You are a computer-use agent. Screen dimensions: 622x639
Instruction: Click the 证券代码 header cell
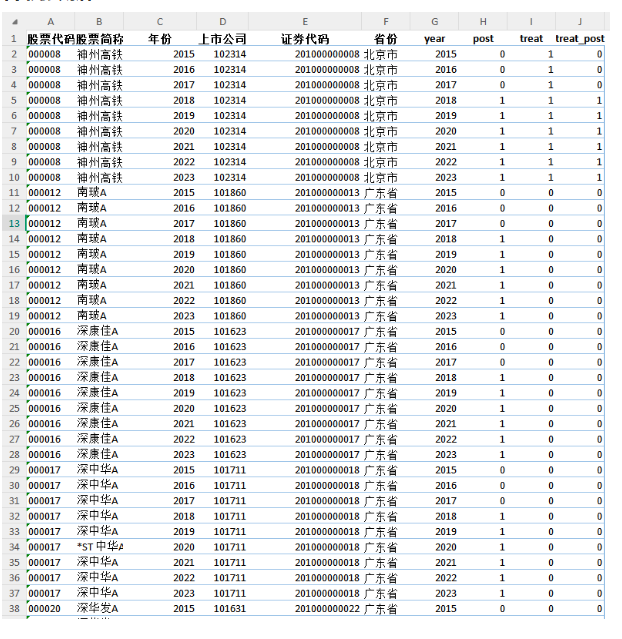click(x=305, y=39)
